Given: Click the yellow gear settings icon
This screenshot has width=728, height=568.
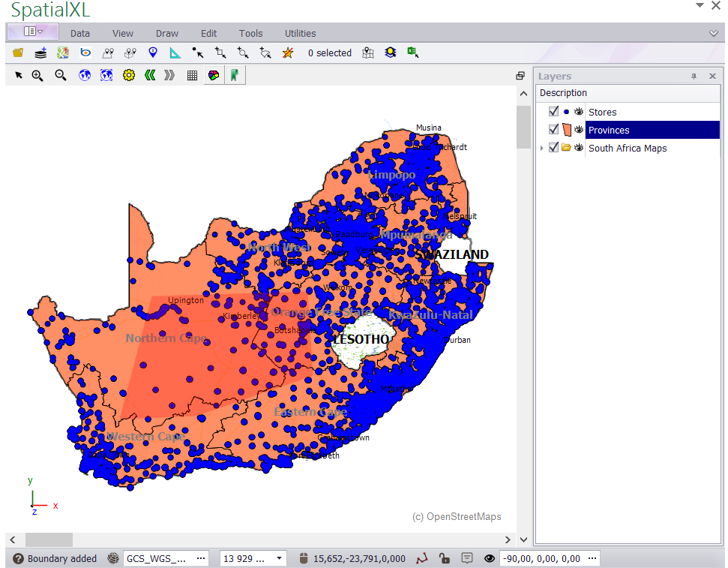Looking at the screenshot, I should click(x=128, y=75).
